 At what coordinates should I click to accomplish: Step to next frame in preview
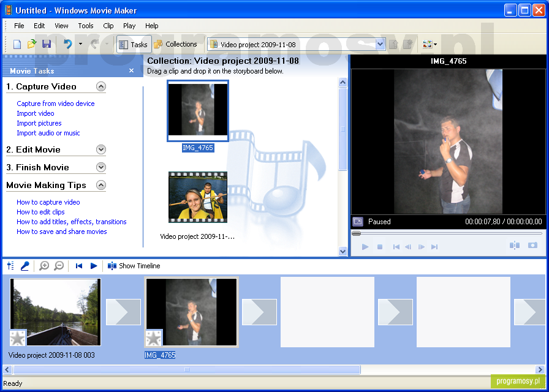pyautogui.click(x=422, y=247)
